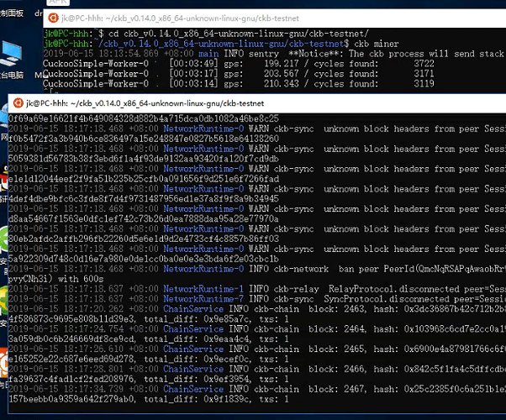Click the block 2463 ChainService log entry
506x420 pixels.
coord(257,314)
